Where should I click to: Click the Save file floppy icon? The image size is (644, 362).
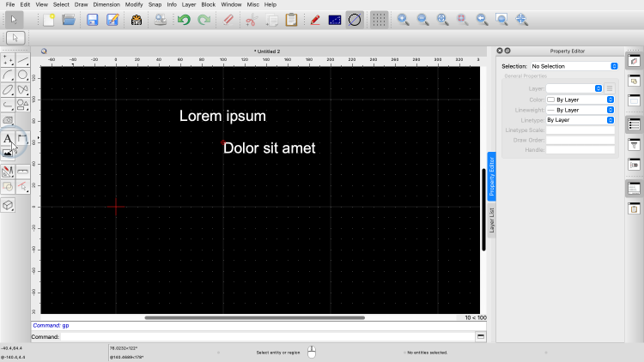93,20
